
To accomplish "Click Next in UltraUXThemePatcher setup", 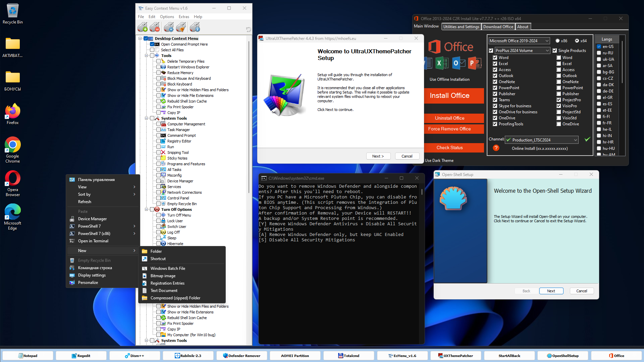I will 378,156.
